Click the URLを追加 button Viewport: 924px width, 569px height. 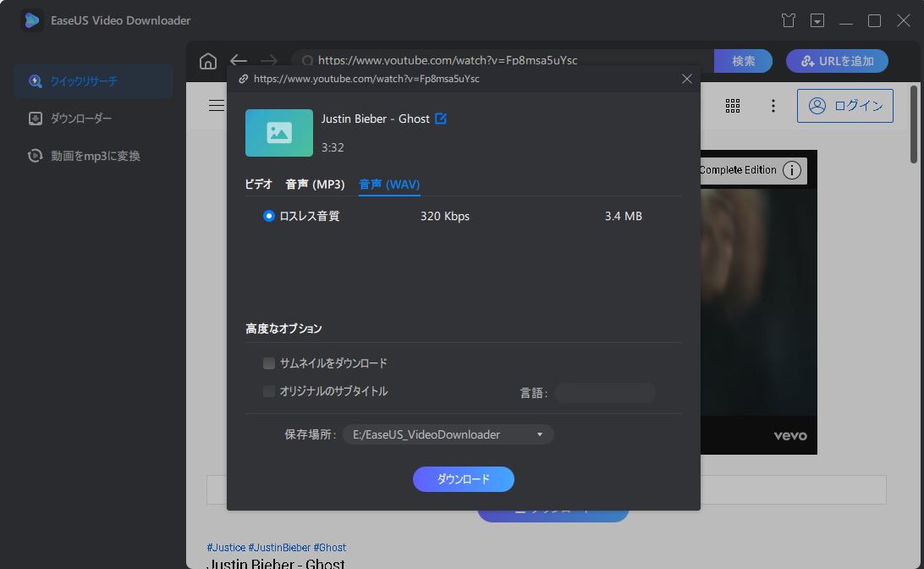tap(837, 60)
